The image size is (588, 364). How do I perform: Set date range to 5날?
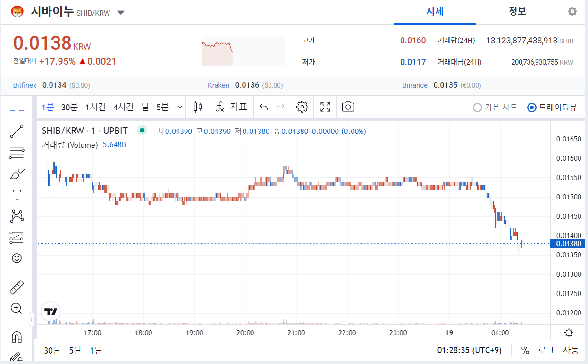(x=75, y=350)
